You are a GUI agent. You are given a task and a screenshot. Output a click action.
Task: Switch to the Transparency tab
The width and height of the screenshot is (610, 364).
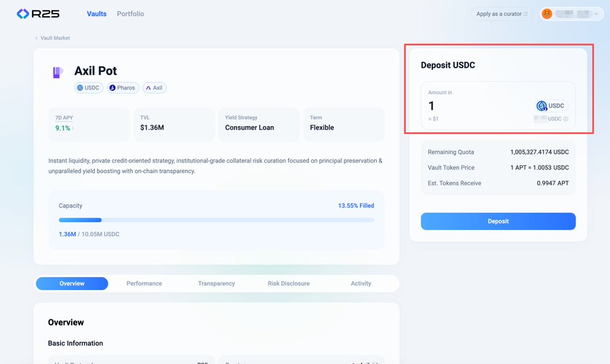click(216, 283)
